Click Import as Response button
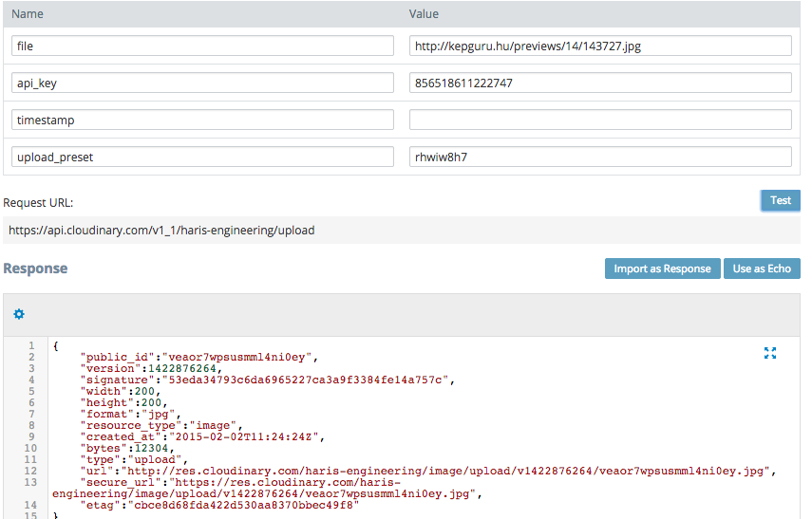Screen dimensions: 812x519 (x=662, y=269)
